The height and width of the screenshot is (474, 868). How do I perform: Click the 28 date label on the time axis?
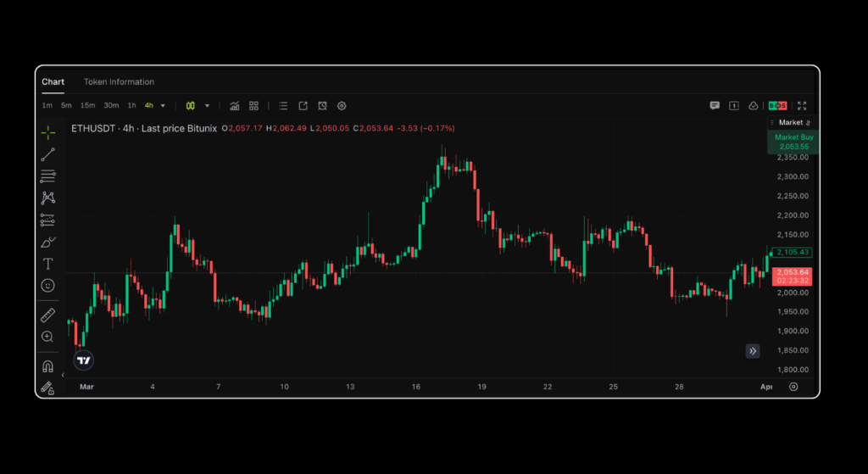click(x=679, y=387)
